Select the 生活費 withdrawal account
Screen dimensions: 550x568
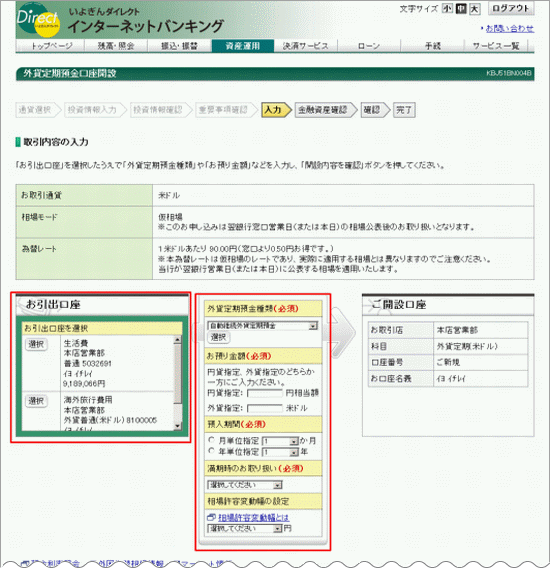(x=36, y=344)
